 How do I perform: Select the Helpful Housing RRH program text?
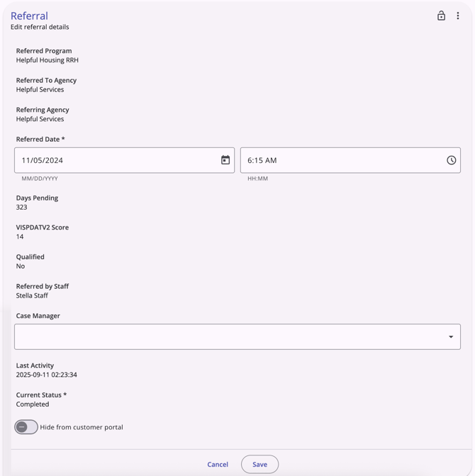click(x=47, y=60)
